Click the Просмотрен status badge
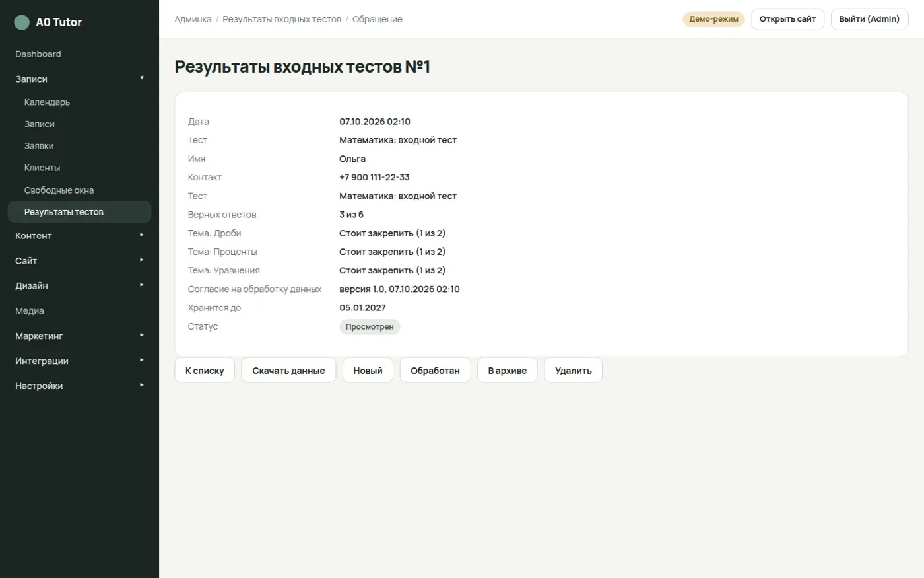 pos(370,327)
